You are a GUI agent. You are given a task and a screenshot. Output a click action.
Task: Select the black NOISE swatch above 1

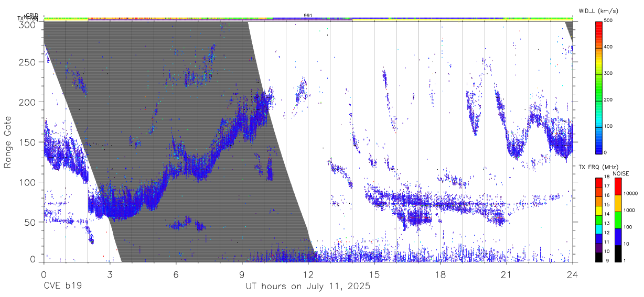(x=618, y=254)
